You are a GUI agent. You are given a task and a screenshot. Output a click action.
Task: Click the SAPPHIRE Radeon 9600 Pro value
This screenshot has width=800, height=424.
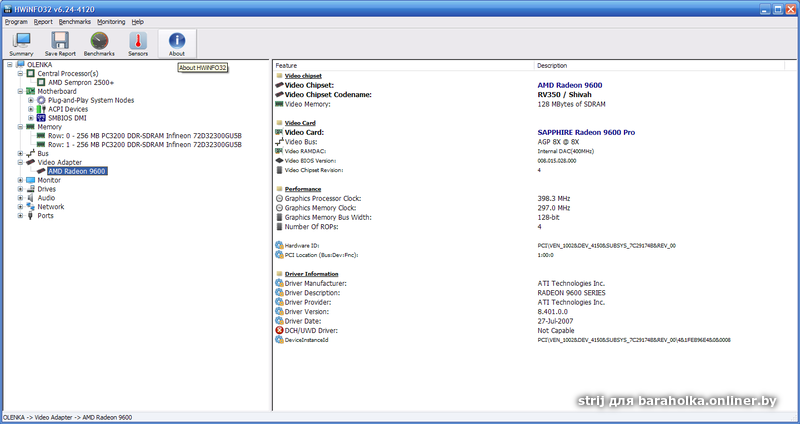586,132
